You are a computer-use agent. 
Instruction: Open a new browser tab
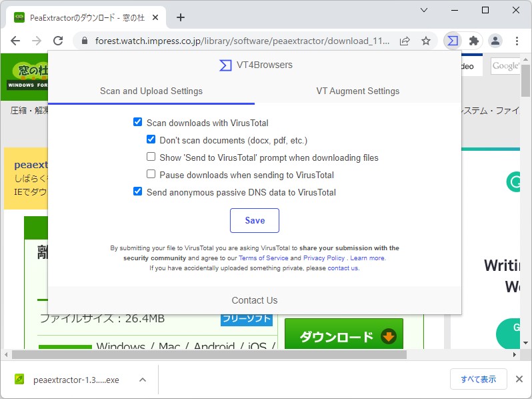click(x=181, y=17)
